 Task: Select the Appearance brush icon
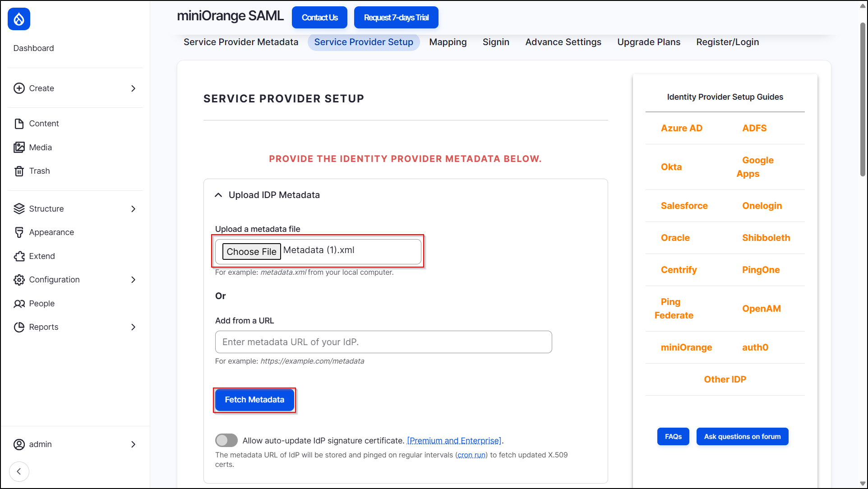(19, 232)
